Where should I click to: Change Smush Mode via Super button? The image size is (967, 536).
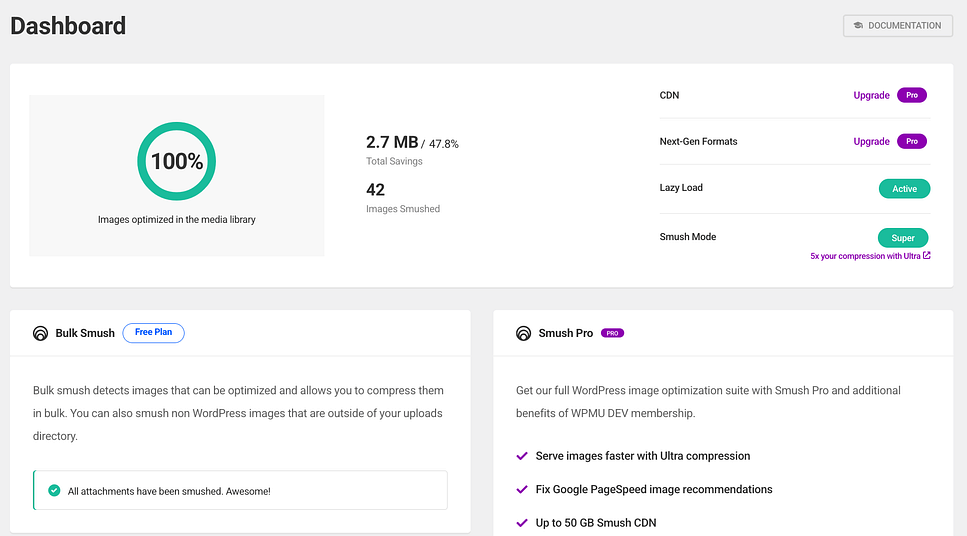point(903,238)
